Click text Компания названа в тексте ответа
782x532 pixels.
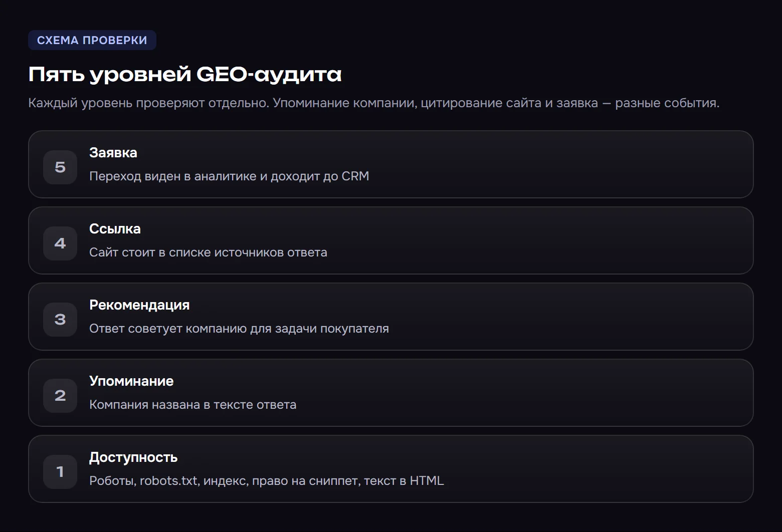pos(192,405)
